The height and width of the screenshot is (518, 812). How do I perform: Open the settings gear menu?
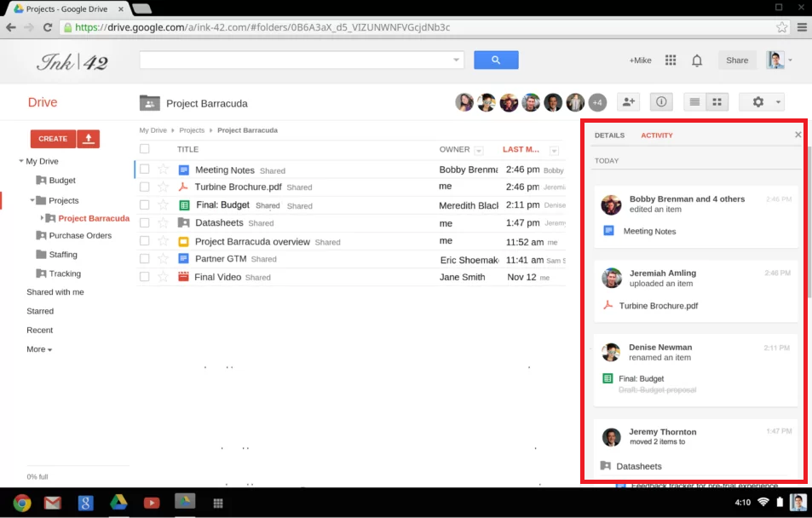pyautogui.click(x=758, y=102)
